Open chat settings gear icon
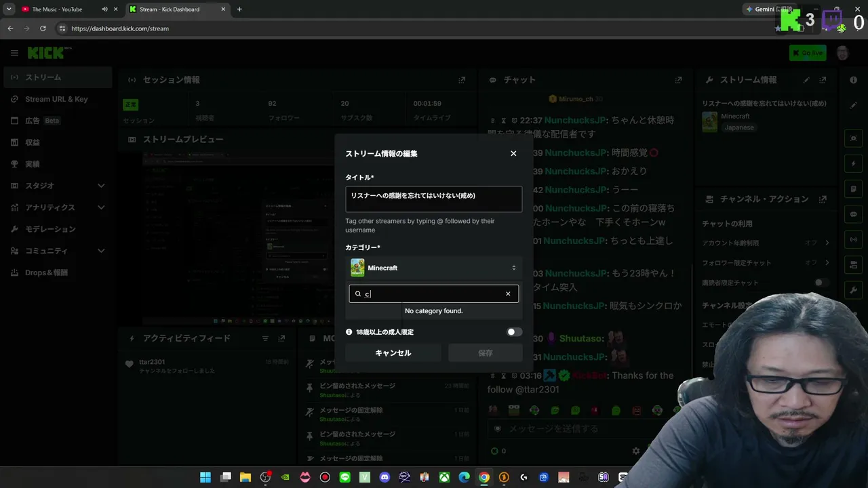 (636, 451)
